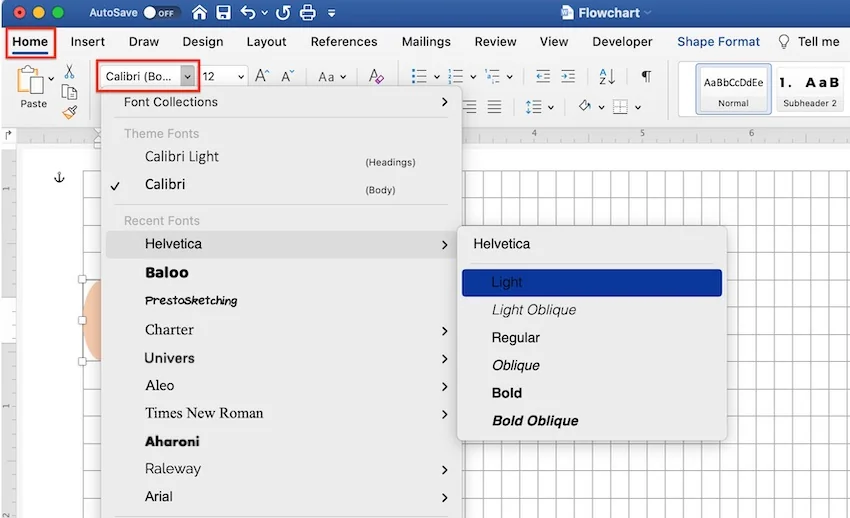Decrease paragraph indent
The height and width of the screenshot is (518, 850).
543,76
